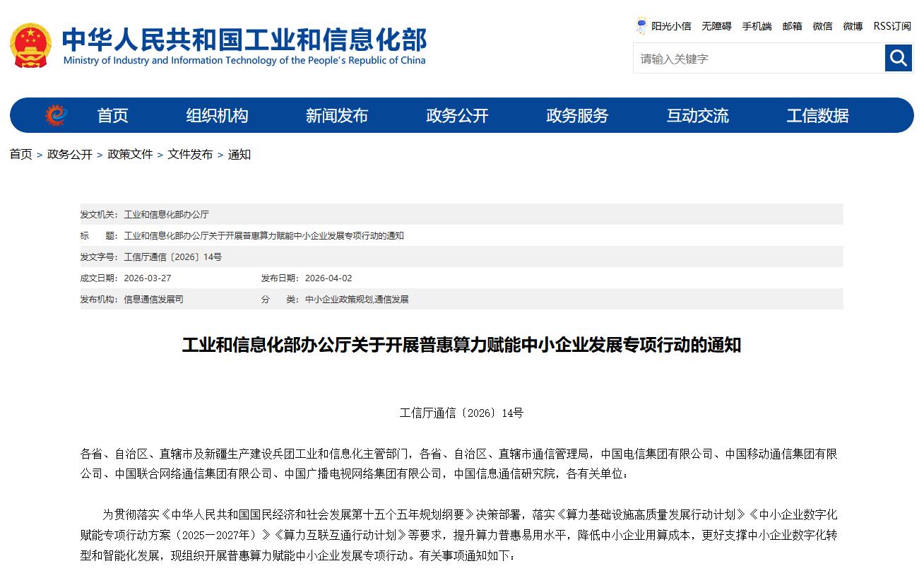
Task: Click the 政策文件 breadcrumb link
Action: tap(130, 155)
